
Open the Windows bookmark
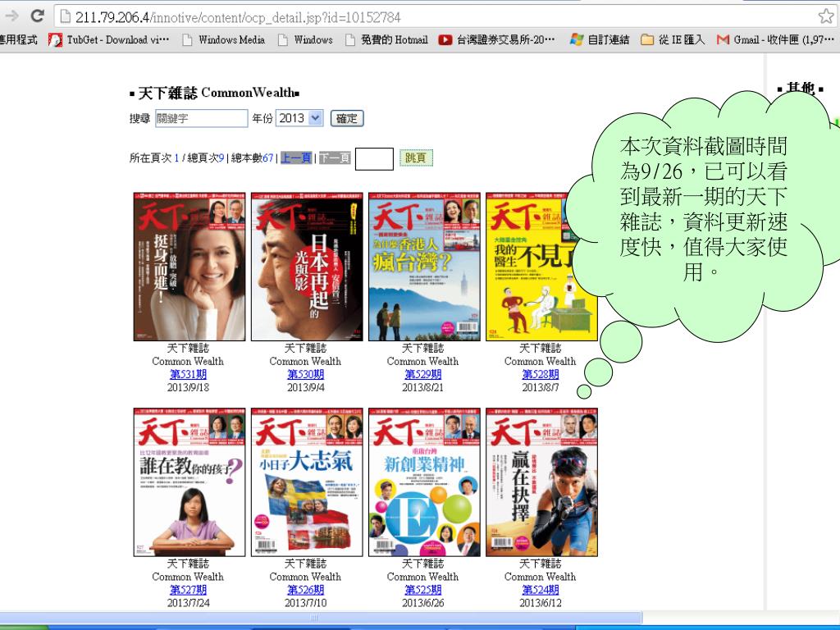click(305, 39)
